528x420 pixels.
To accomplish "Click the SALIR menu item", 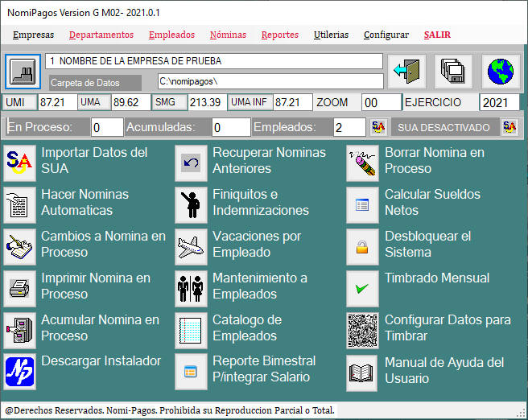I will click(437, 35).
